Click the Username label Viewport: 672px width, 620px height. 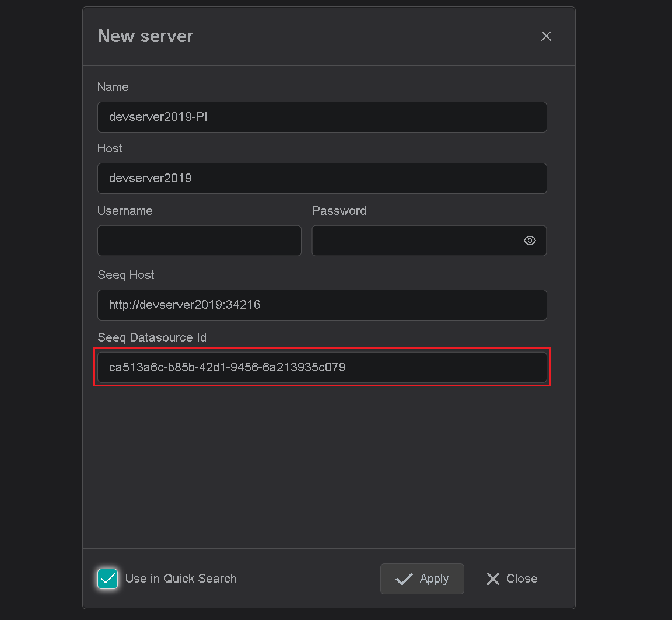pos(125,211)
